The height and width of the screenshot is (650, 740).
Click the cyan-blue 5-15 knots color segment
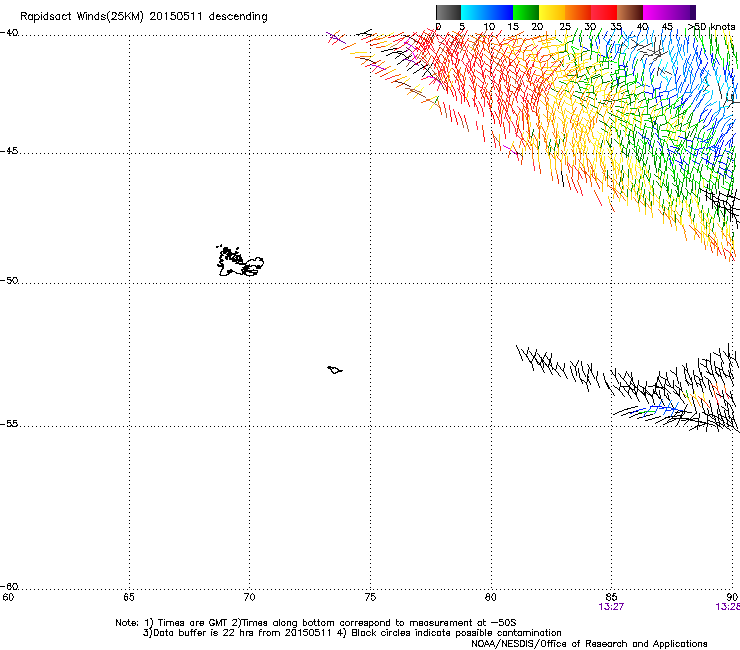(x=487, y=12)
